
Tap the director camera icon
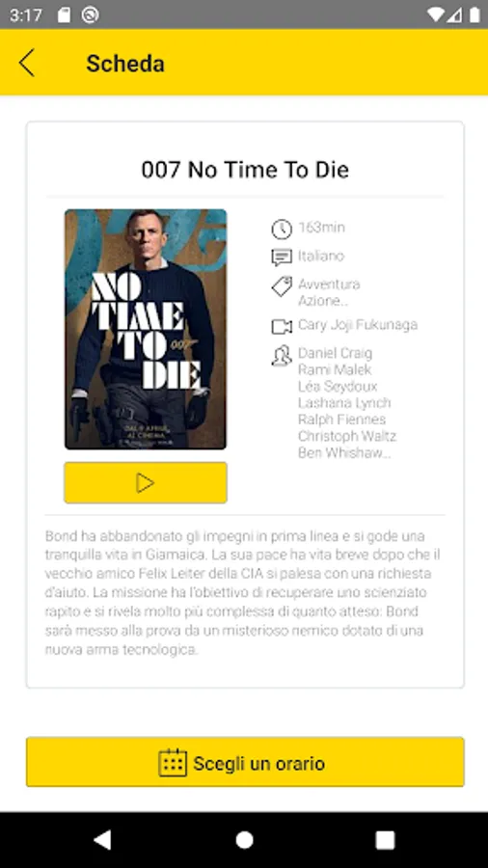pos(282,327)
